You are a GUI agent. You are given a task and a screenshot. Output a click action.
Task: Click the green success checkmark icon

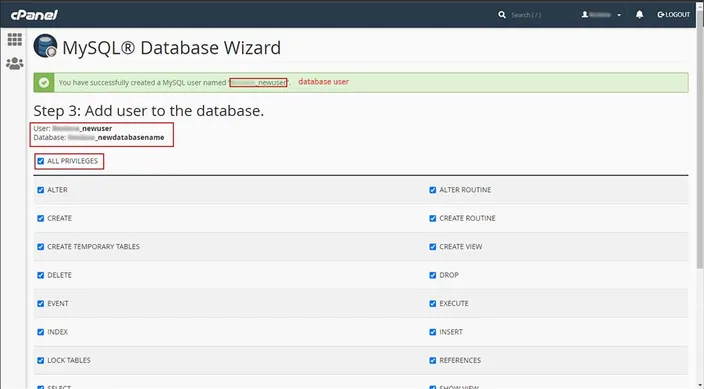44,83
